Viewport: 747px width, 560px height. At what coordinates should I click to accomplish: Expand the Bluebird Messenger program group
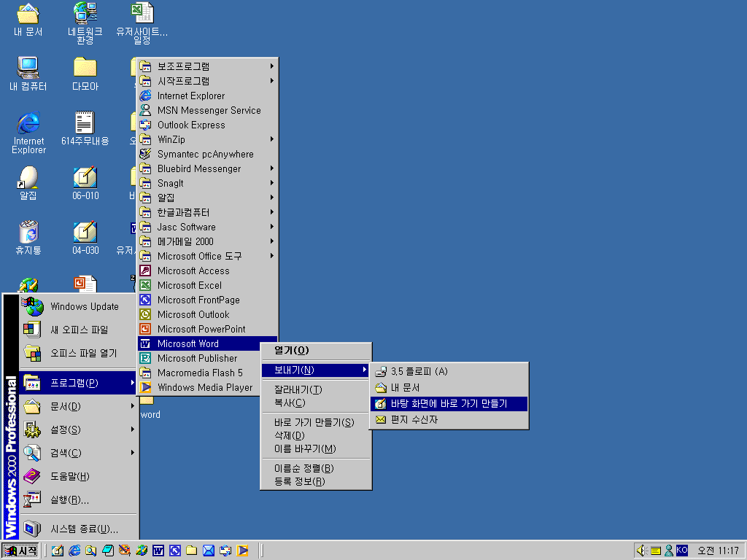pyautogui.click(x=207, y=168)
